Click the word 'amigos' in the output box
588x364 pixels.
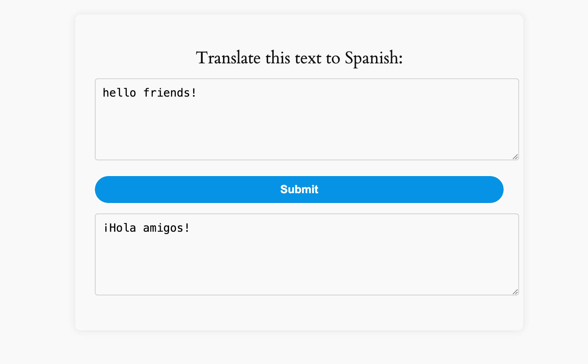click(x=163, y=228)
